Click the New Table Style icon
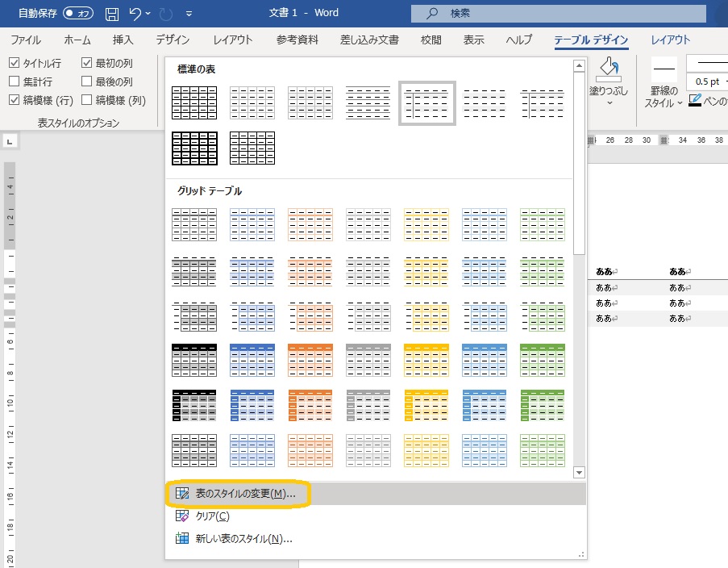This screenshot has width=728, height=568. coord(182,539)
